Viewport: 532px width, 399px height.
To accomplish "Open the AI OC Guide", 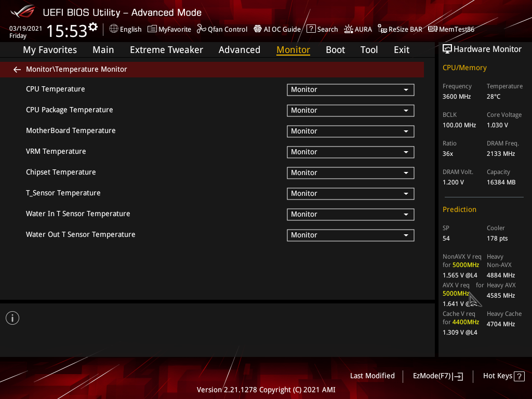I will 282,29.
